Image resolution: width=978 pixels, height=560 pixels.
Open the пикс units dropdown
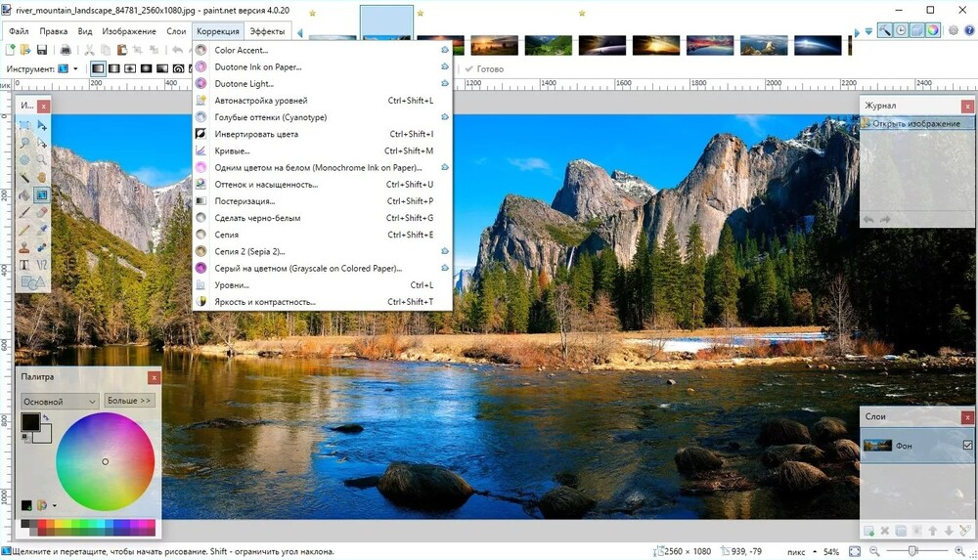pyautogui.click(x=803, y=552)
